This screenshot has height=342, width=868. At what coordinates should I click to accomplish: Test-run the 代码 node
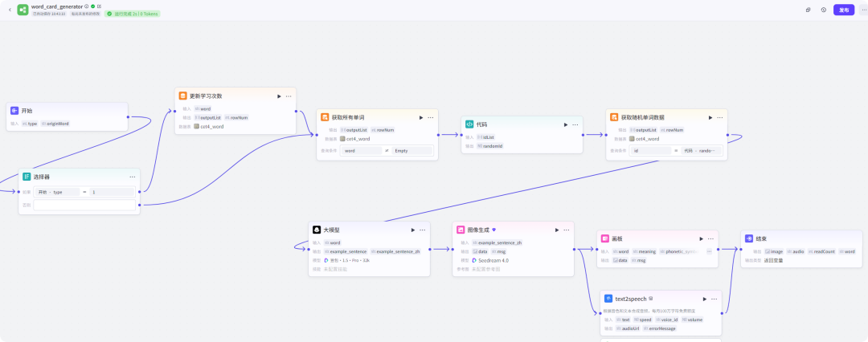point(565,124)
